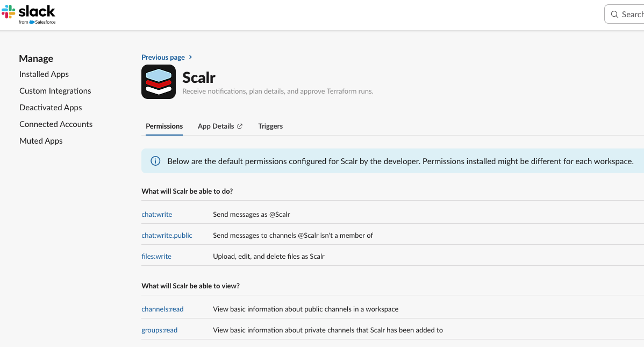Click the search magnifier icon

coord(614,15)
